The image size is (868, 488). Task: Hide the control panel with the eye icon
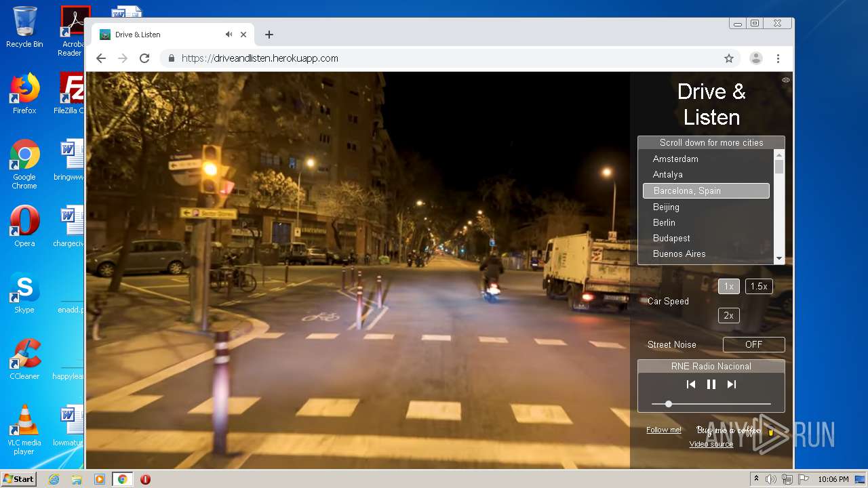[786, 80]
